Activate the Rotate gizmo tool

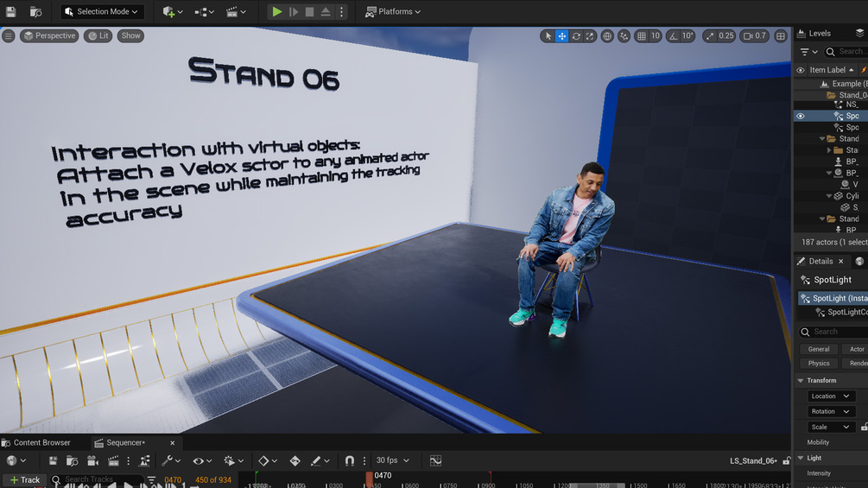(x=576, y=36)
